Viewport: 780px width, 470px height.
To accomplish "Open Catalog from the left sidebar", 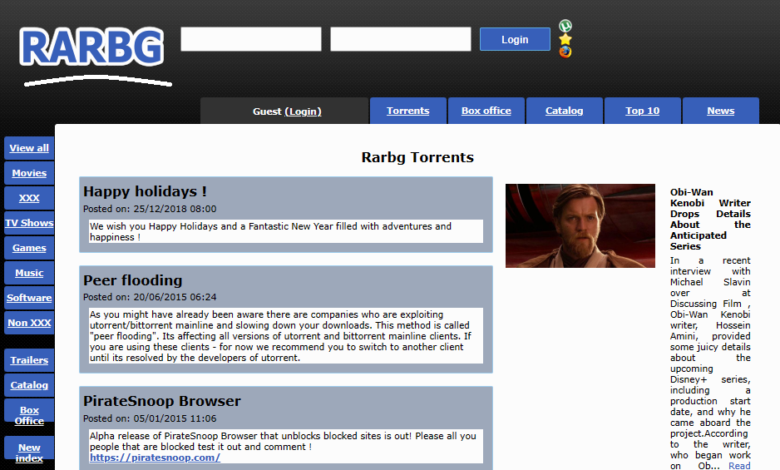I will pos(29,385).
